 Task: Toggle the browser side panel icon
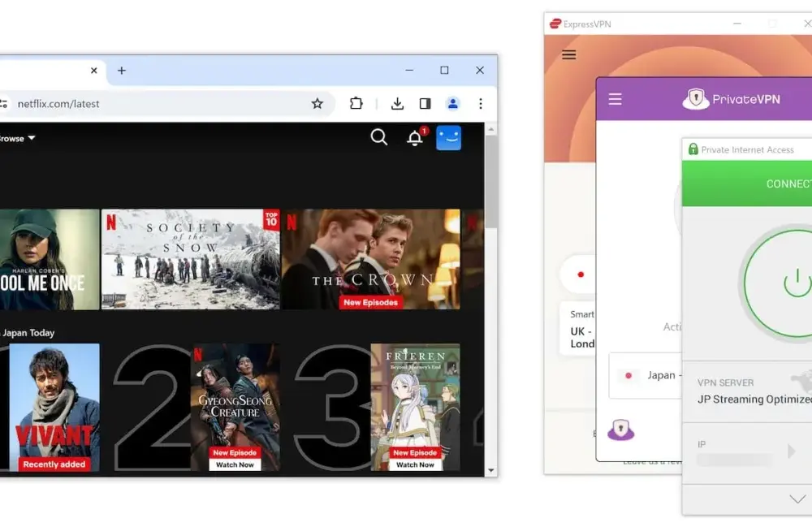point(425,104)
